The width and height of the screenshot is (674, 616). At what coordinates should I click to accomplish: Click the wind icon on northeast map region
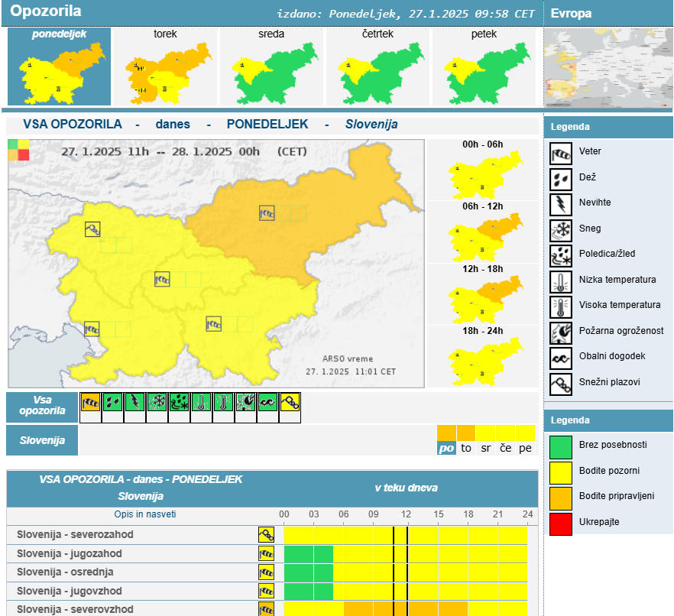tap(267, 213)
